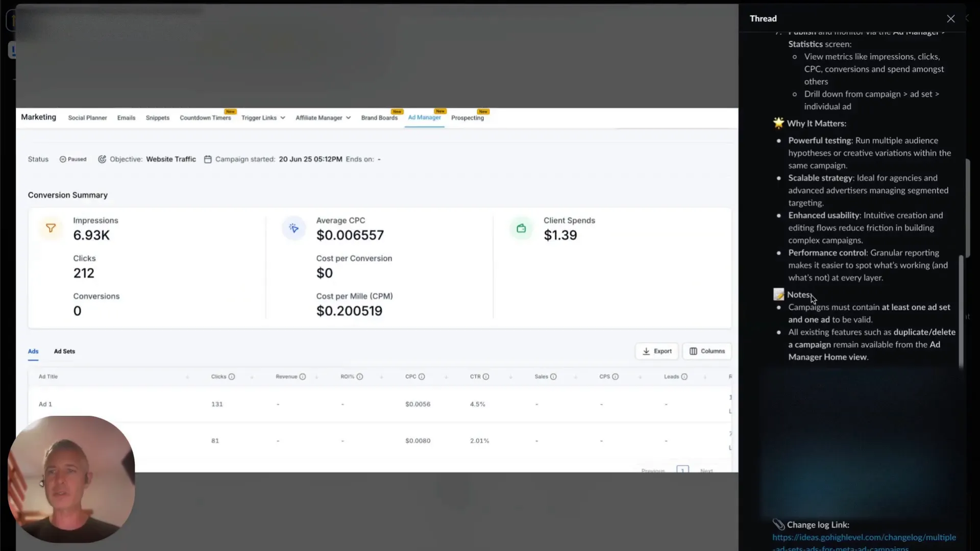Open the changelog link in Thread
Screen dimensions: 980x551
click(x=864, y=542)
